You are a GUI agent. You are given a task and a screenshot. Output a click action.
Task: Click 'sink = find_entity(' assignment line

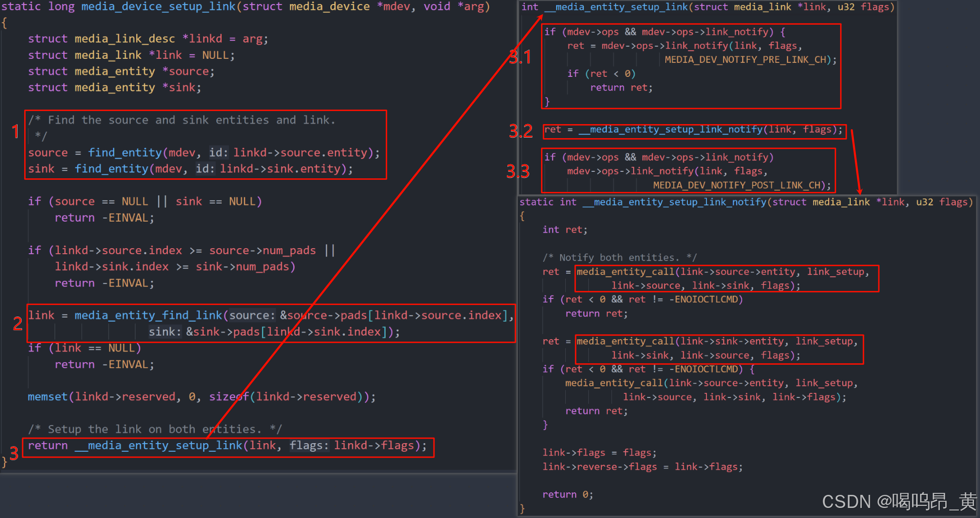191,169
